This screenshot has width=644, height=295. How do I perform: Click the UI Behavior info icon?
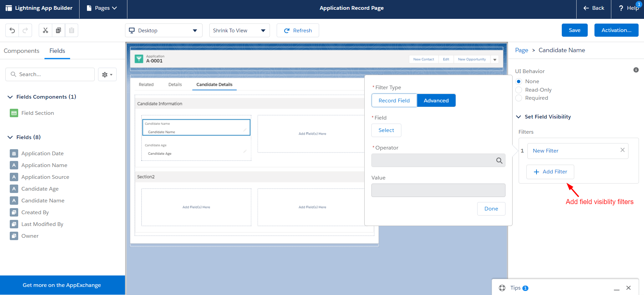tap(636, 70)
